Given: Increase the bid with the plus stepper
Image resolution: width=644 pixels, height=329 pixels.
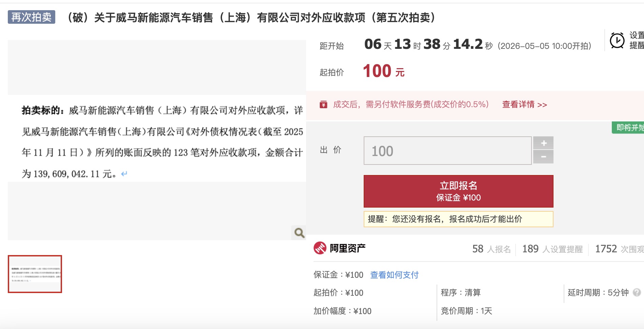Looking at the screenshot, I should pos(543,143).
